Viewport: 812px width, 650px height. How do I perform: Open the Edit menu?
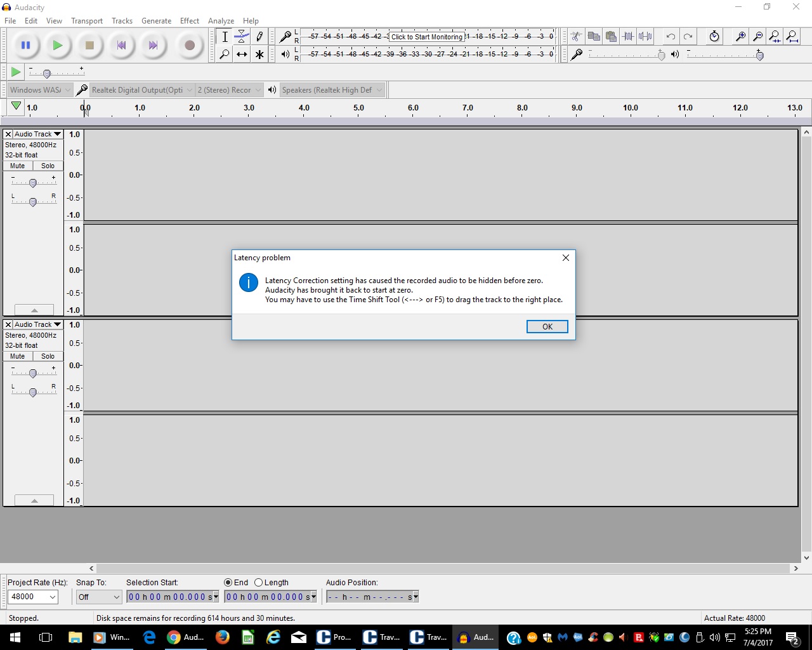(x=31, y=20)
